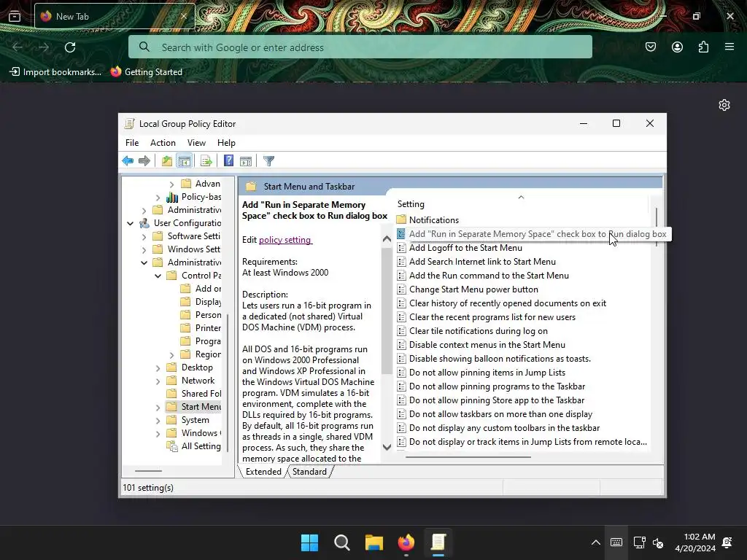
Task: Click the Forward arrow in Group Policy toolbar
Action: click(x=144, y=161)
